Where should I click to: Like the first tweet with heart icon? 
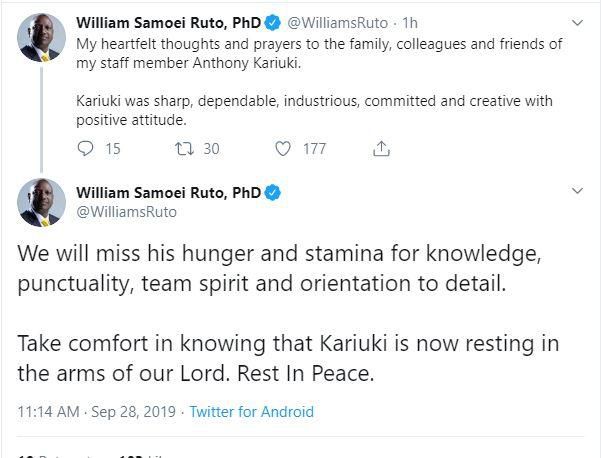coord(283,148)
